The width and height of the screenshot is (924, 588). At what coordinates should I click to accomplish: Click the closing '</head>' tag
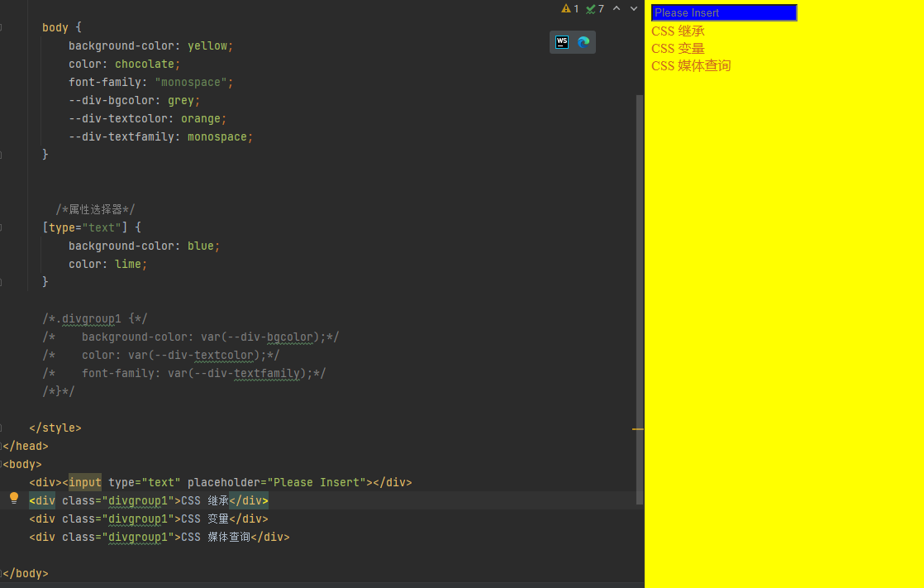tap(26, 447)
